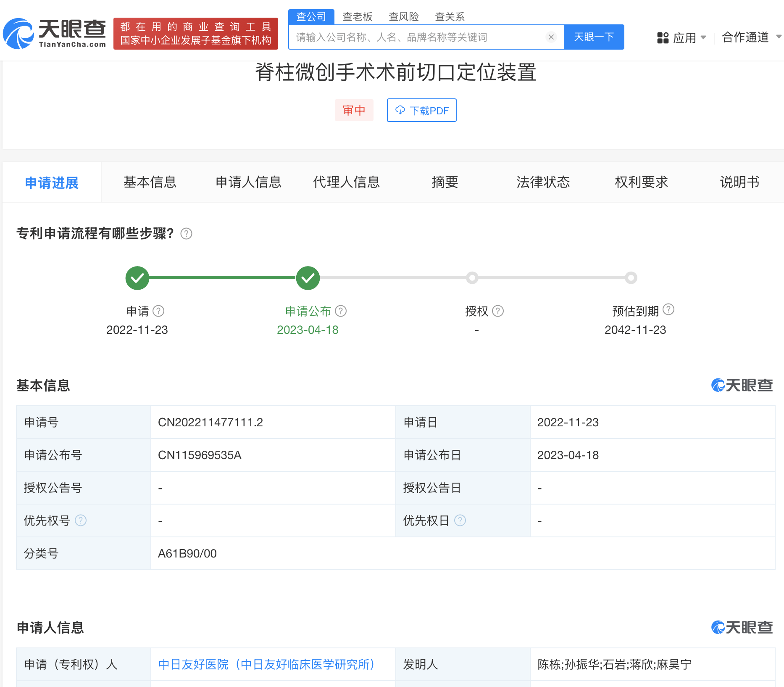Expand the 合作通道 dropdown
The width and height of the screenshot is (784, 687).
750,37
